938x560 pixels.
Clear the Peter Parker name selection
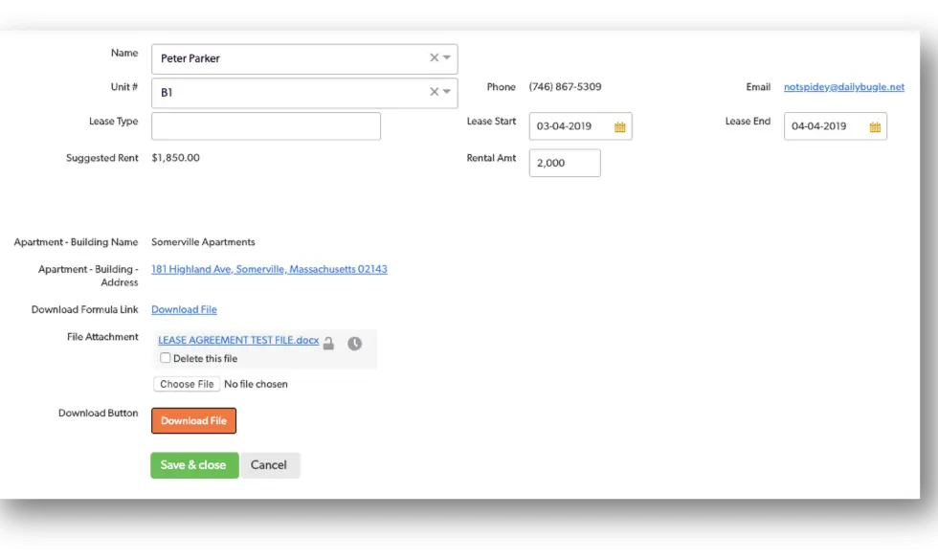[x=434, y=57]
